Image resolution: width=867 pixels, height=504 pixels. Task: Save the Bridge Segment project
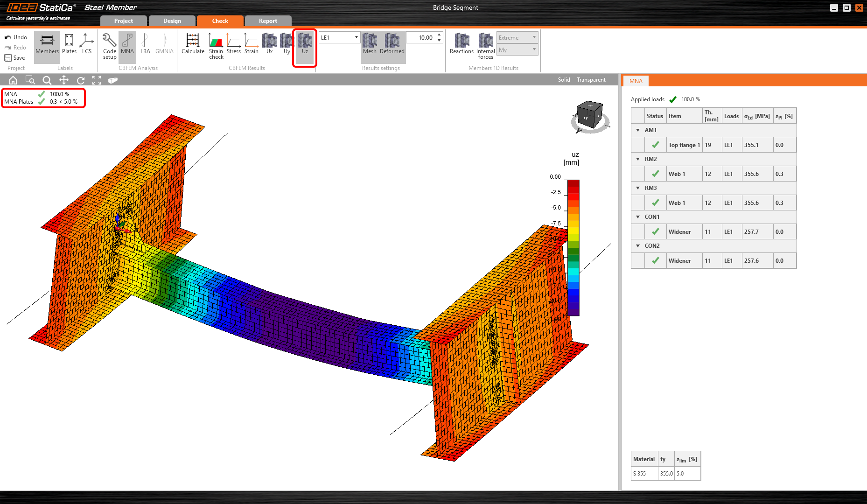click(15, 57)
